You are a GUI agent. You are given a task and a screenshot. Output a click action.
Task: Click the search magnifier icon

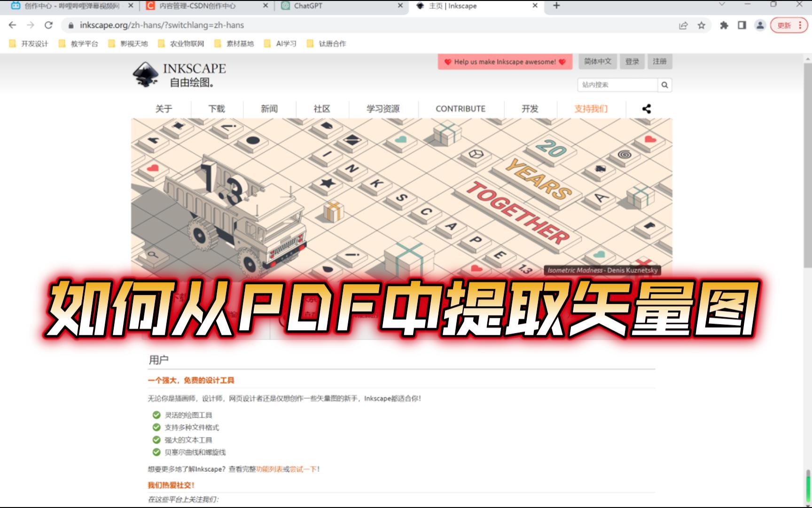coord(664,85)
